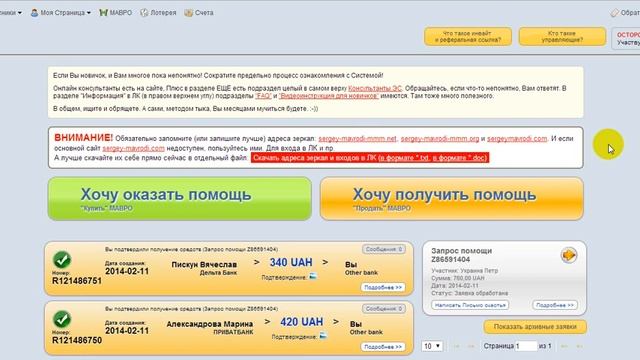Screen dimensions: 640x360
Task: Click Что такое инвайт и реферальная ссылка button
Action: tap(468, 36)
